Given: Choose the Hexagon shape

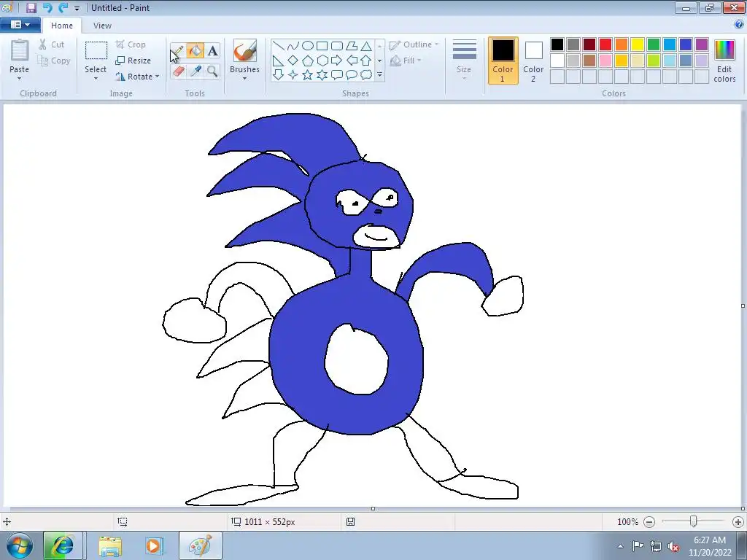Looking at the screenshot, I should tap(322, 61).
